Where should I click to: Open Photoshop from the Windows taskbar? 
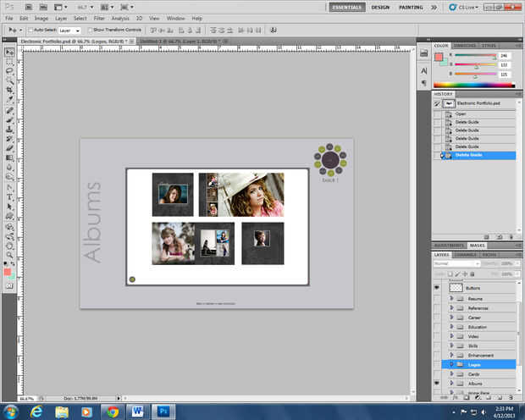click(164, 411)
